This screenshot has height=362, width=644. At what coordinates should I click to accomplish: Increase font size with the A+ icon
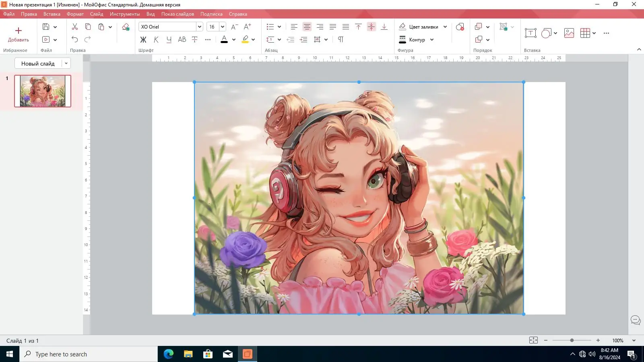(x=248, y=27)
